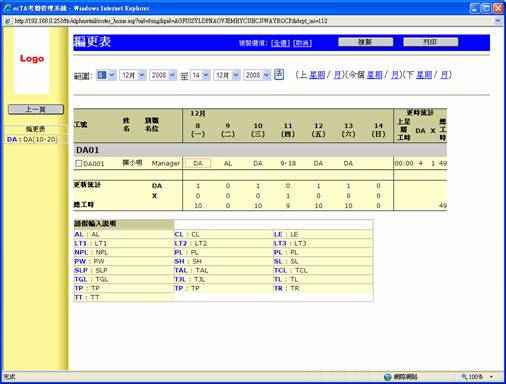Viewport: 506px width, 384px height.
Task: Click the 複製 (copy) button
Action: coord(366,42)
